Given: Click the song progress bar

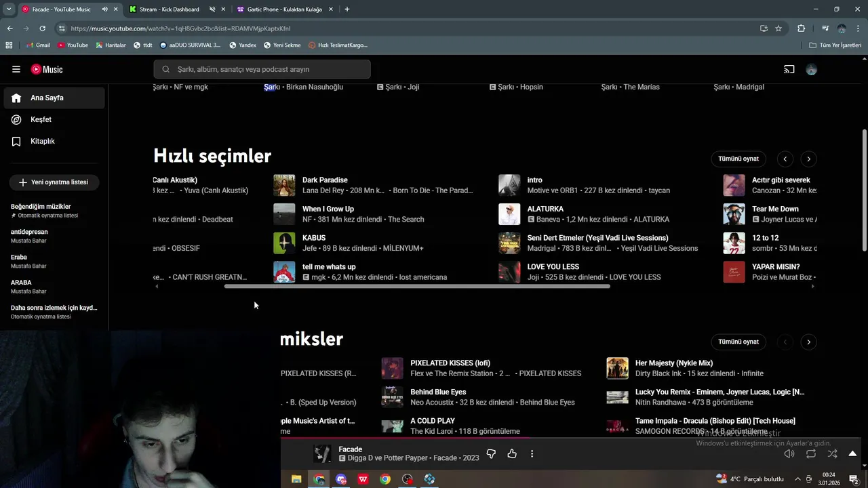Looking at the screenshot, I should (574, 438).
